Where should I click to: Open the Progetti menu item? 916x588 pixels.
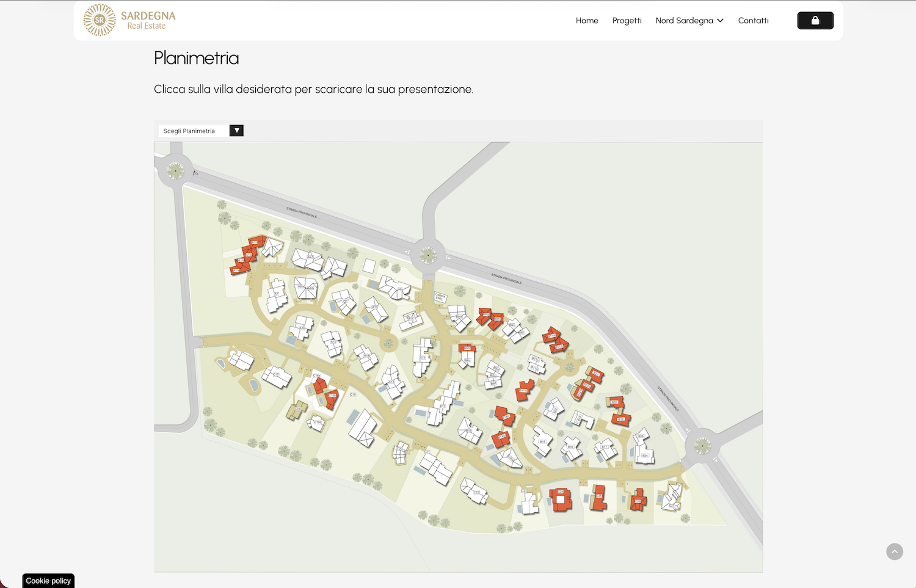click(x=627, y=21)
